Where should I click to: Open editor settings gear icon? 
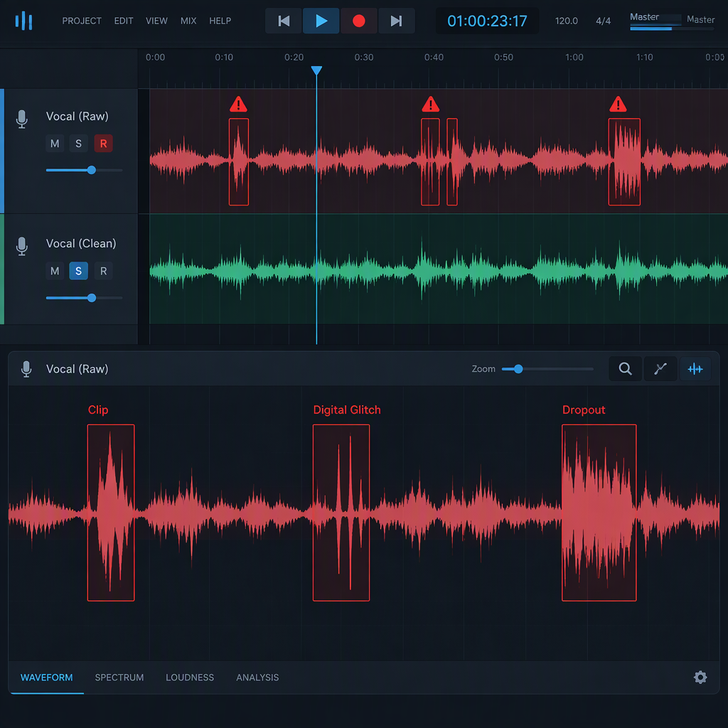(x=700, y=677)
